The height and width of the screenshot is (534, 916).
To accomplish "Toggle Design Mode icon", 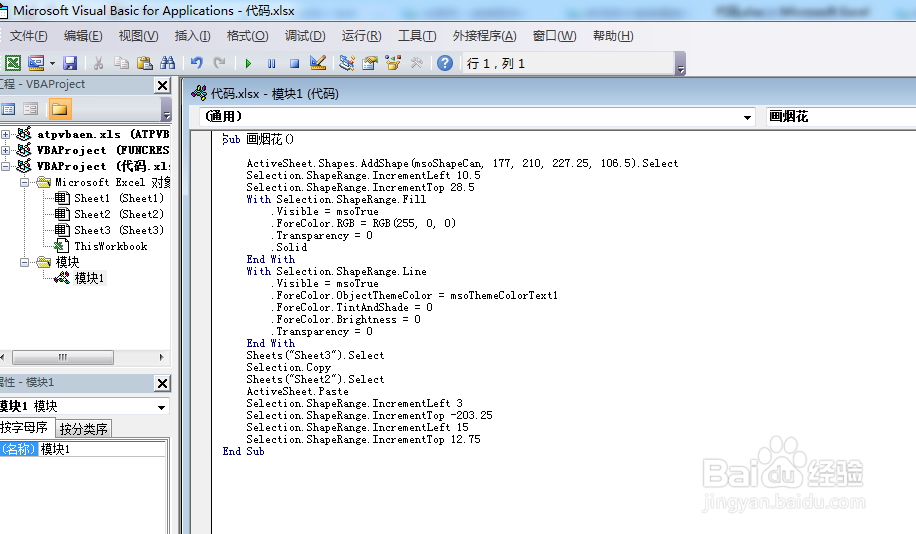I will pyautogui.click(x=318, y=63).
